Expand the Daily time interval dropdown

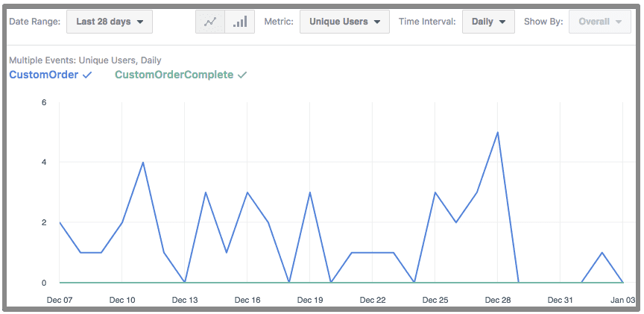pyautogui.click(x=488, y=22)
